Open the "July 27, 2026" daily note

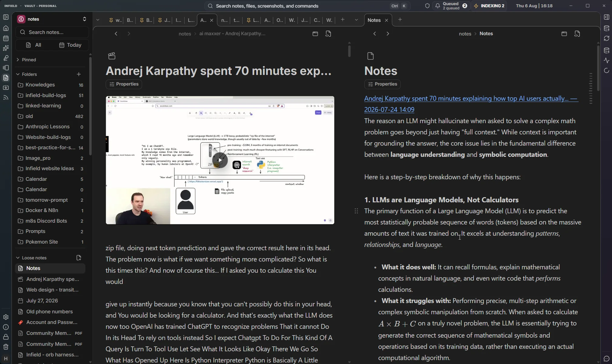(x=51, y=301)
